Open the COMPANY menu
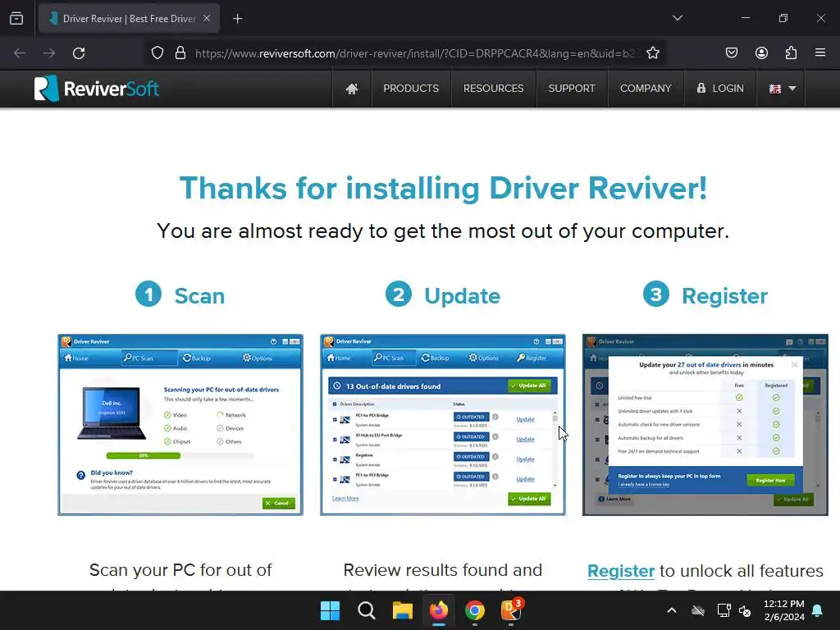Viewport: 840px width, 630px height. tap(646, 89)
